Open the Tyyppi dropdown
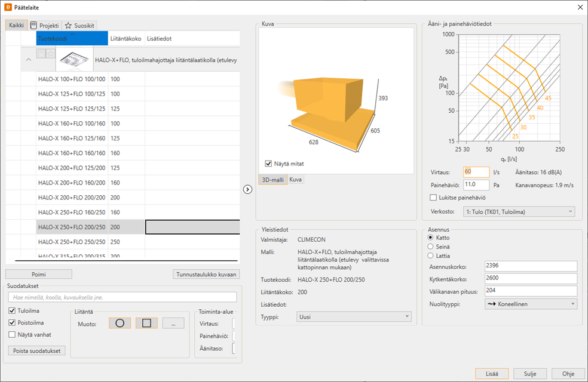Viewport: 588px width, 382px height. [x=354, y=317]
